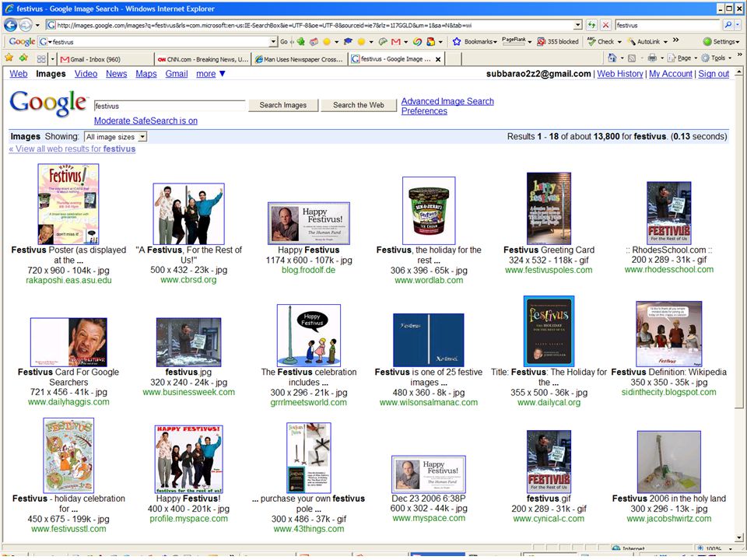This screenshot has height=560, width=747.
Task: Click the Bookmarks star icon in the Google Toolbar
Action: click(x=457, y=42)
